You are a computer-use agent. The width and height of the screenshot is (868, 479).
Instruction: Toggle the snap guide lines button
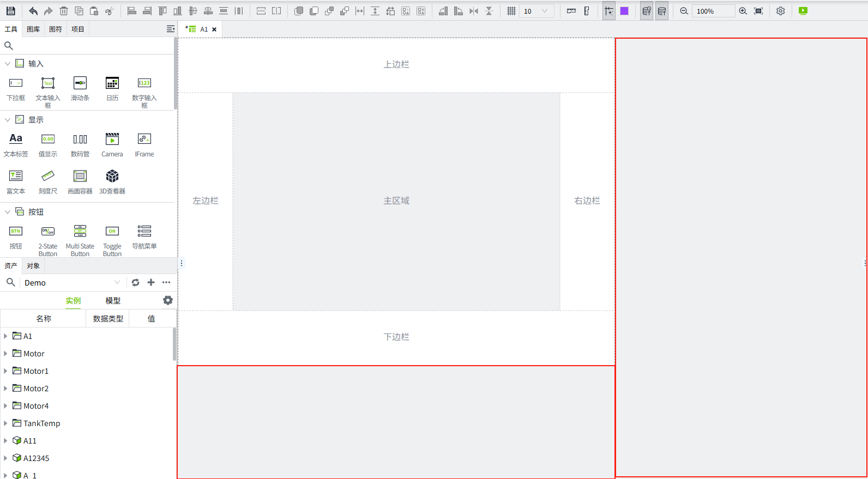tap(609, 11)
